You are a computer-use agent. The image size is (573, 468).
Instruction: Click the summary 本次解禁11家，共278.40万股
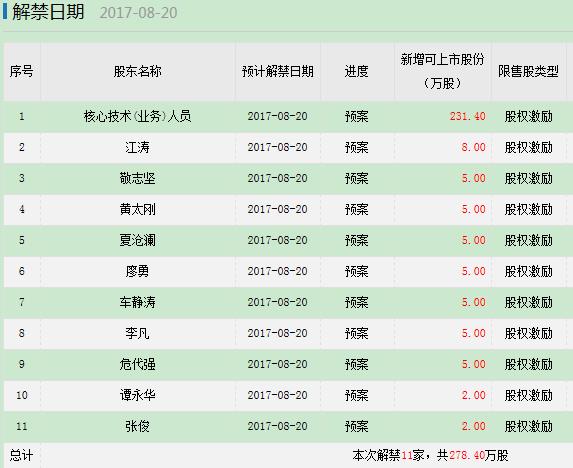tap(430, 455)
